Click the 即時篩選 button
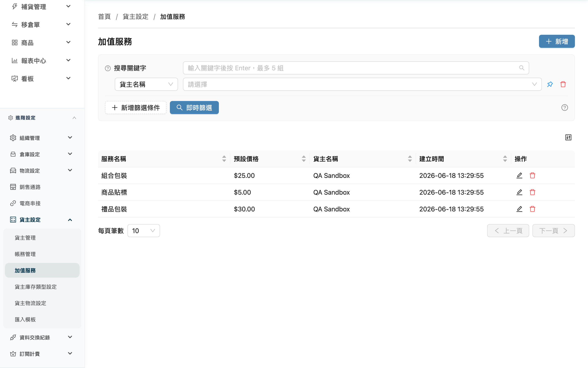The image size is (588, 368). click(194, 108)
